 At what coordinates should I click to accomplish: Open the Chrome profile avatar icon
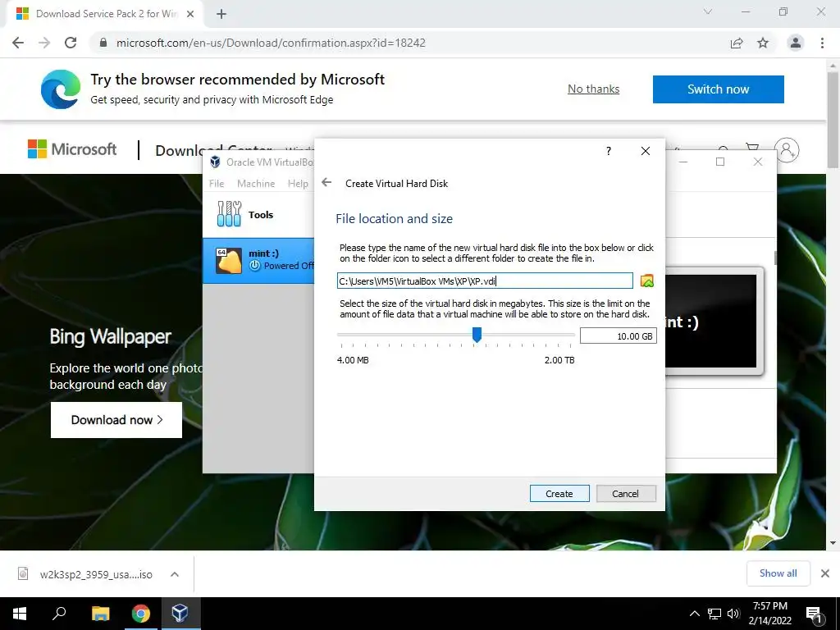[796, 43]
